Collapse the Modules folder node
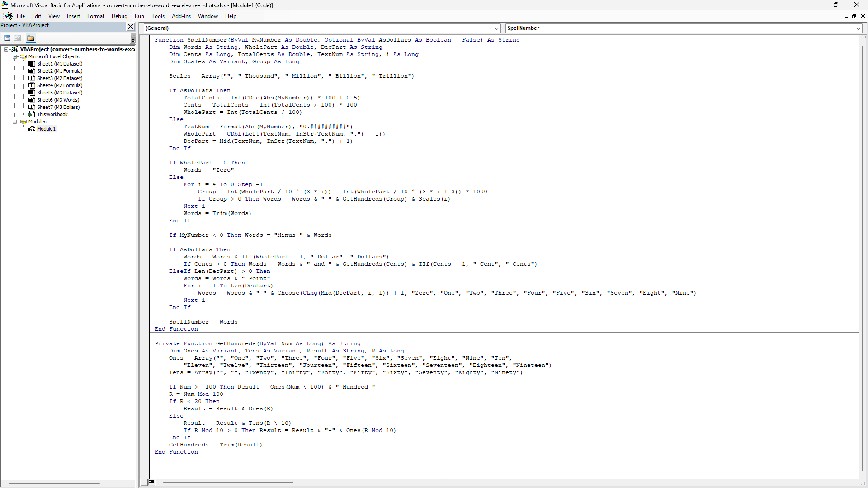This screenshot has width=868, height=488. click(15, 122)
